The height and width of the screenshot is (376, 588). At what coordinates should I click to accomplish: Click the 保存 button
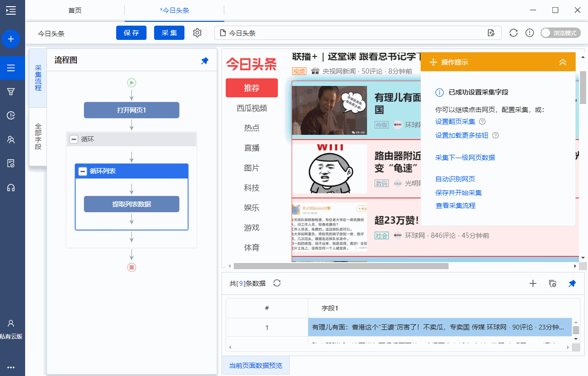[x=132, y=33]
